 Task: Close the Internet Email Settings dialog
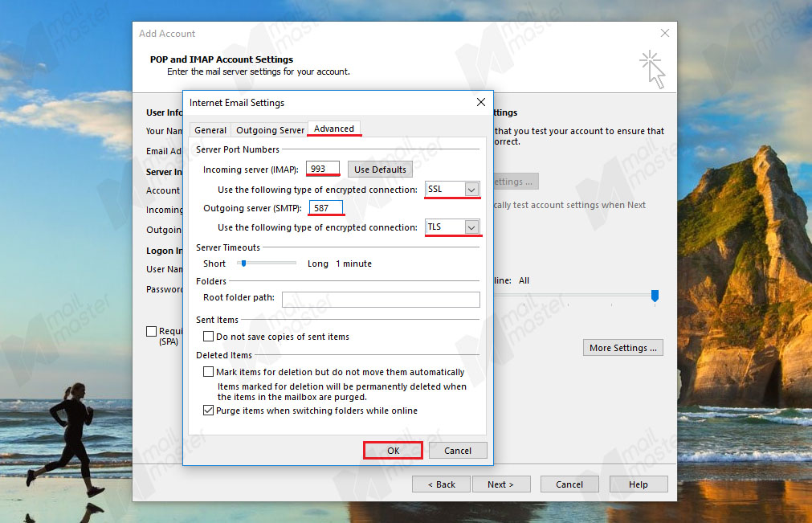tap(480, 102)
